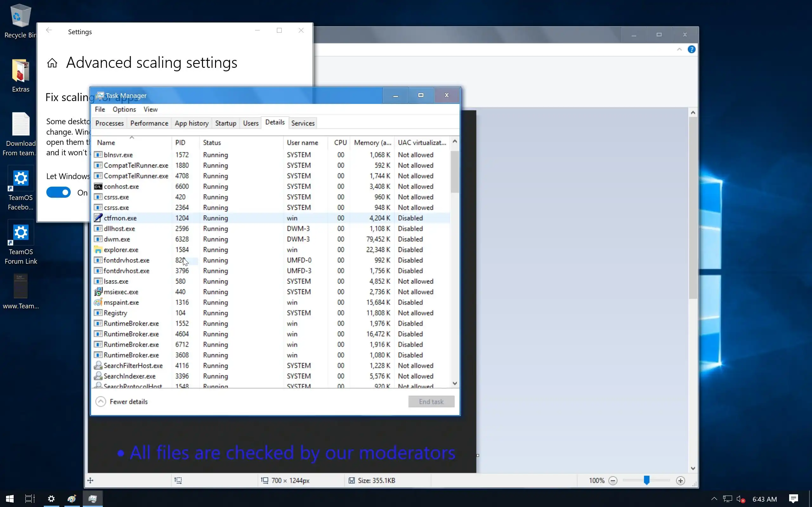The image size is (812, 507).
Task: Click the Paint zoom slider handle
Action: click(x=646, y=480)
